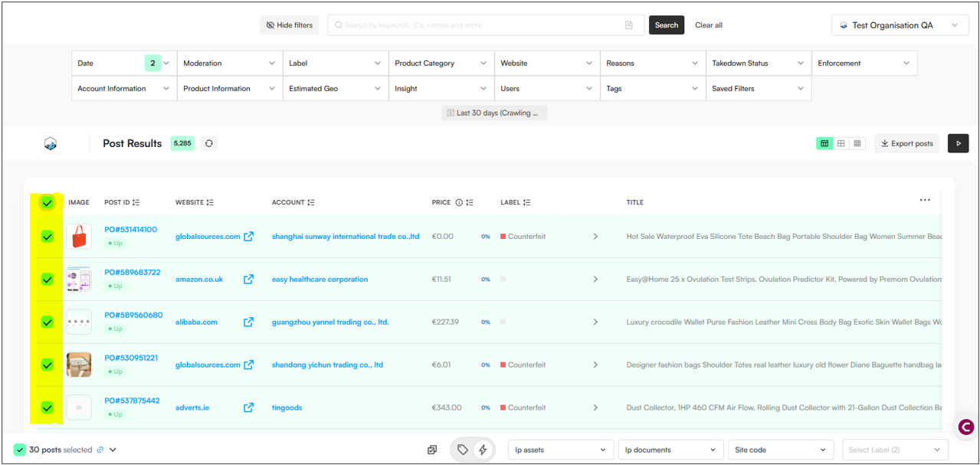Click the Hide filters button
The width and height of the screenshot is (980, 465).
click(290, 25)
